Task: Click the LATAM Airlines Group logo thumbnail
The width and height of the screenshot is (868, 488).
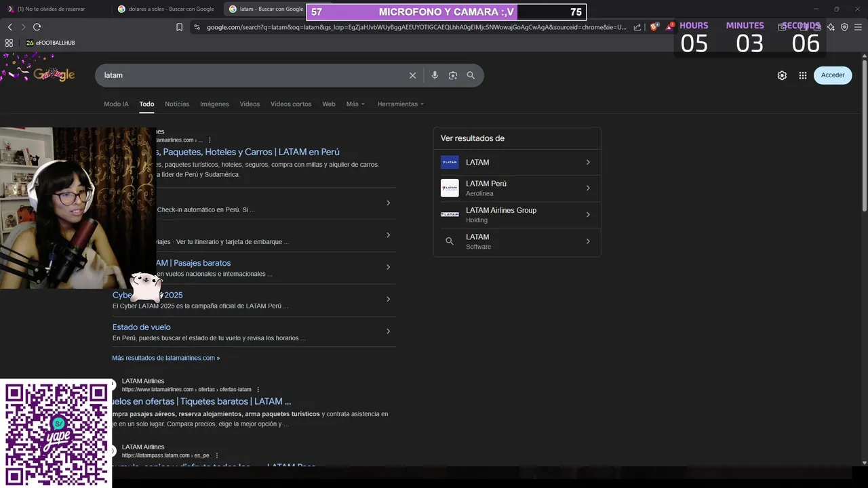Action: pos(450,214)
